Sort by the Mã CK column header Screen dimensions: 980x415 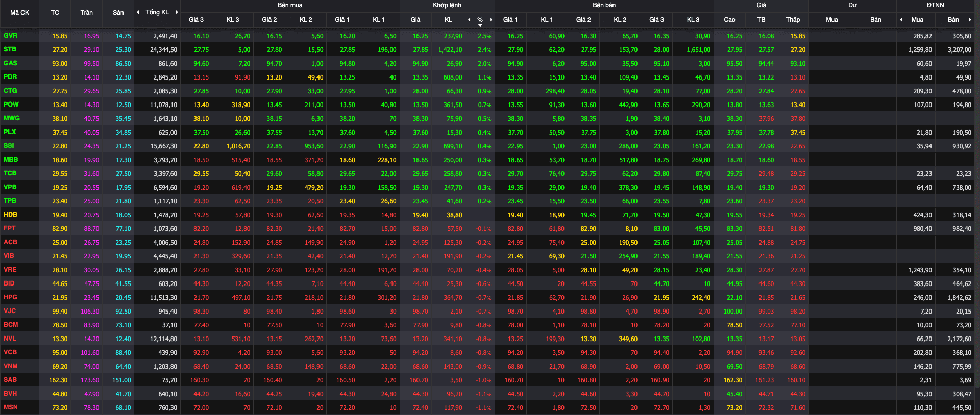point(19,13)
